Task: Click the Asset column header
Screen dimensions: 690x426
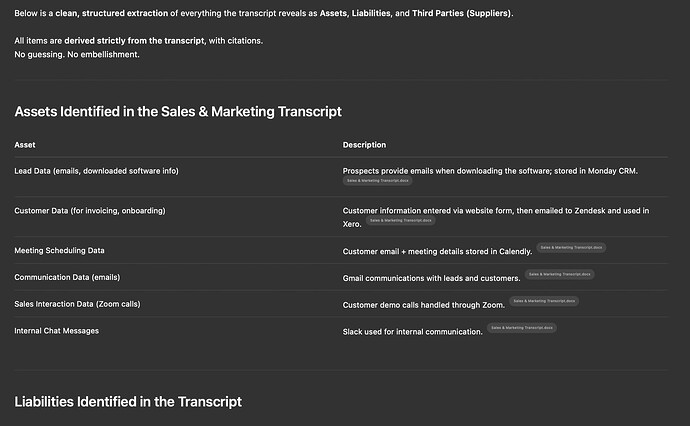Action: (25, 145)
